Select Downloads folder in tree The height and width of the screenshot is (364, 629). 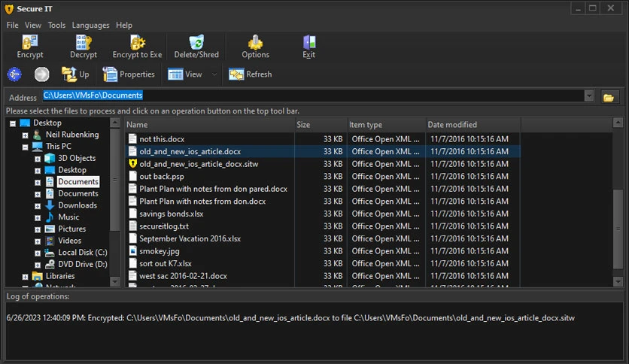click(77, 205)
